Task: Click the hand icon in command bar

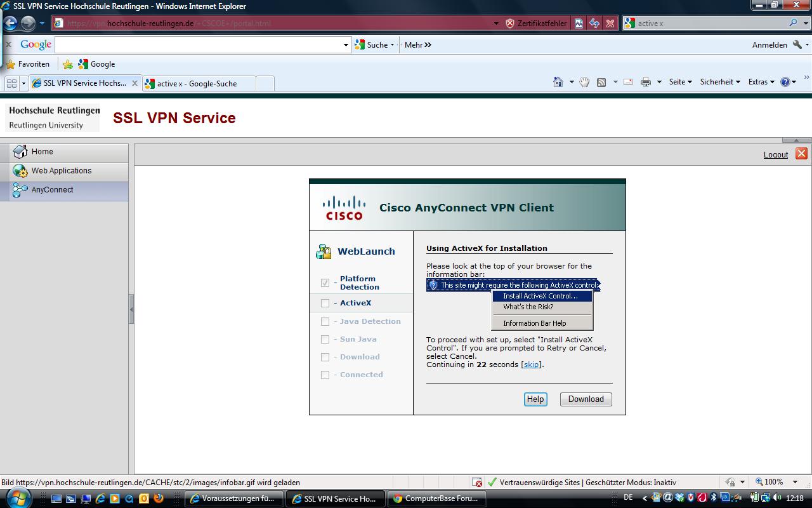Action: click(x=584, y=82)
